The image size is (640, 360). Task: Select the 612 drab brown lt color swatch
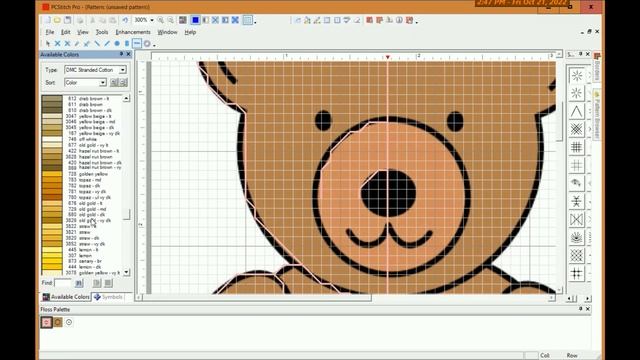(x=52, y=98)
